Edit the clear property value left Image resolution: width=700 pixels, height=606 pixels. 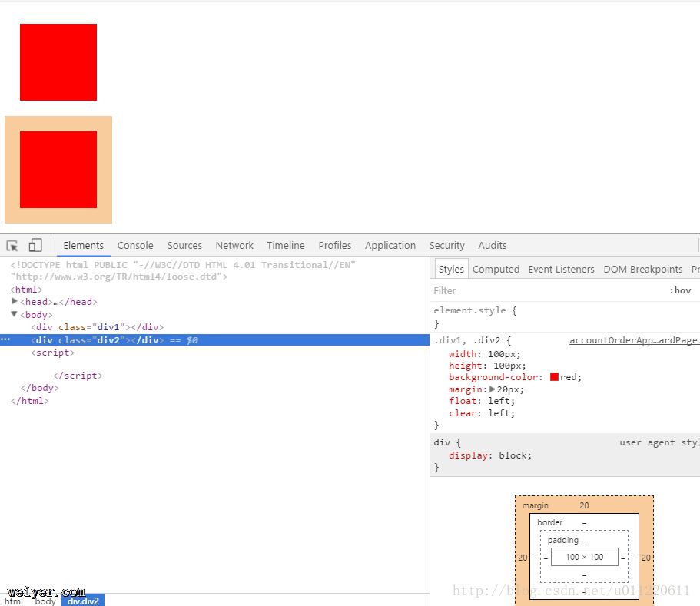click(499, 413)
